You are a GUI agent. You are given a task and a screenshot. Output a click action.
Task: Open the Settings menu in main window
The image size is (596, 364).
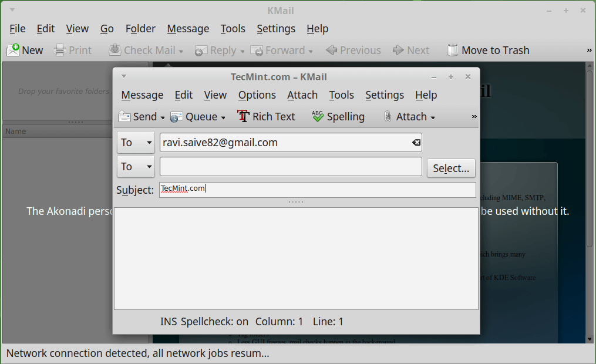[276, 29]
